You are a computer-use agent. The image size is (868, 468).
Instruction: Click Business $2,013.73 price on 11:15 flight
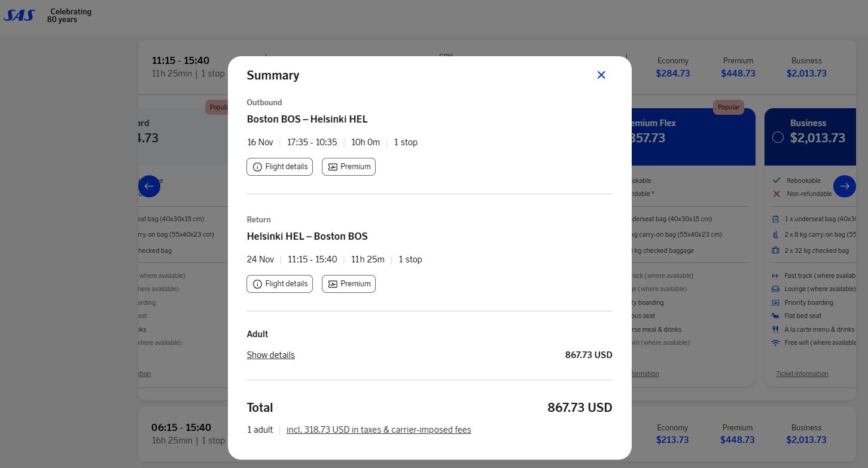[x=806, y=74]
